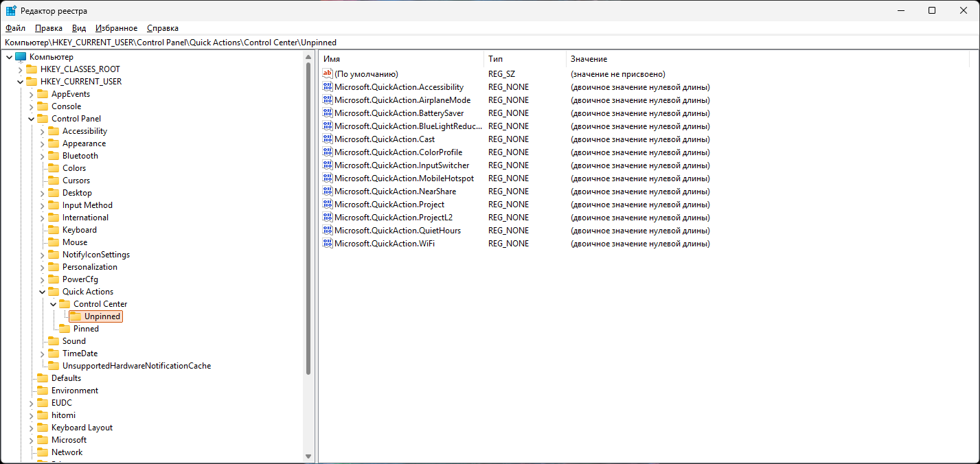Collapse the Компьютер root node
The height and width of the screenshot is (464, 980).
tap(9, 57)
